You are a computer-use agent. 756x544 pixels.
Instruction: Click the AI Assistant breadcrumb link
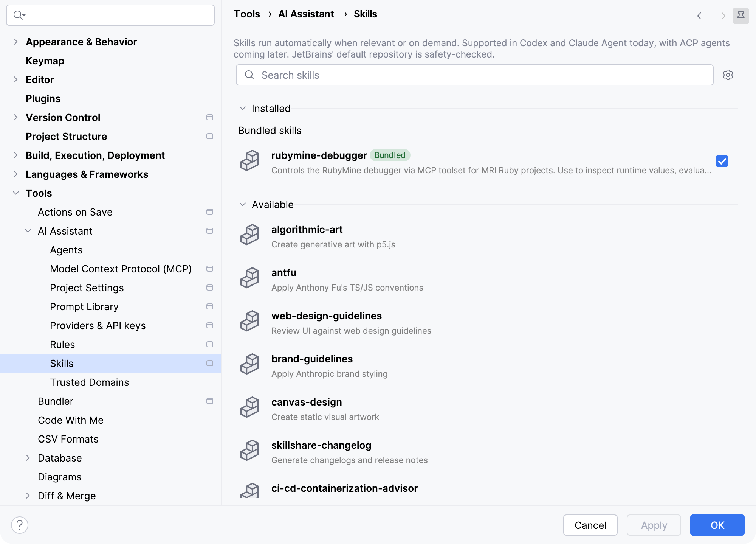306,14
